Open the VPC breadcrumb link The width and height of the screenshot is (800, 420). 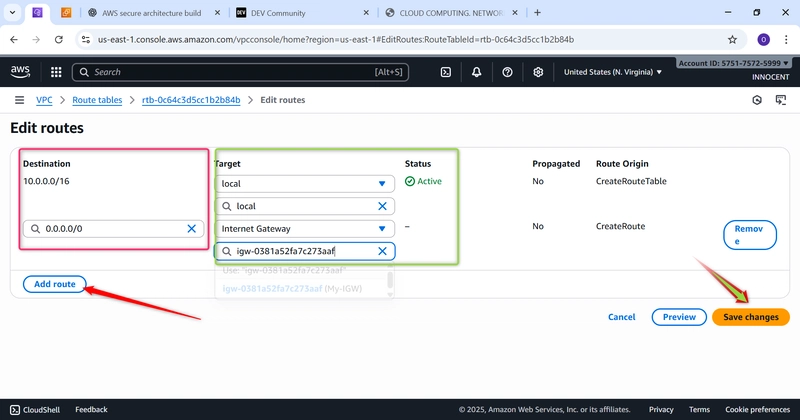[x=44, y=100]
